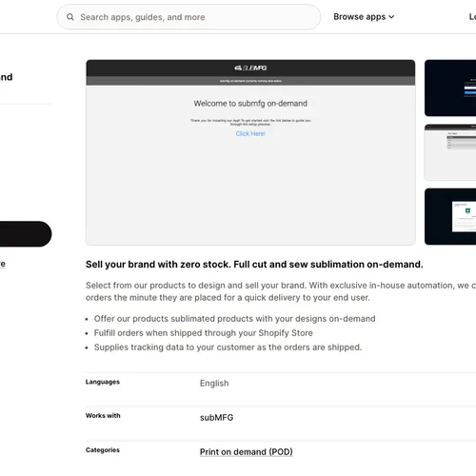Select the third dark thumbnail with white panel
This screenshot has width=476, height=476.
coord(450,216)
